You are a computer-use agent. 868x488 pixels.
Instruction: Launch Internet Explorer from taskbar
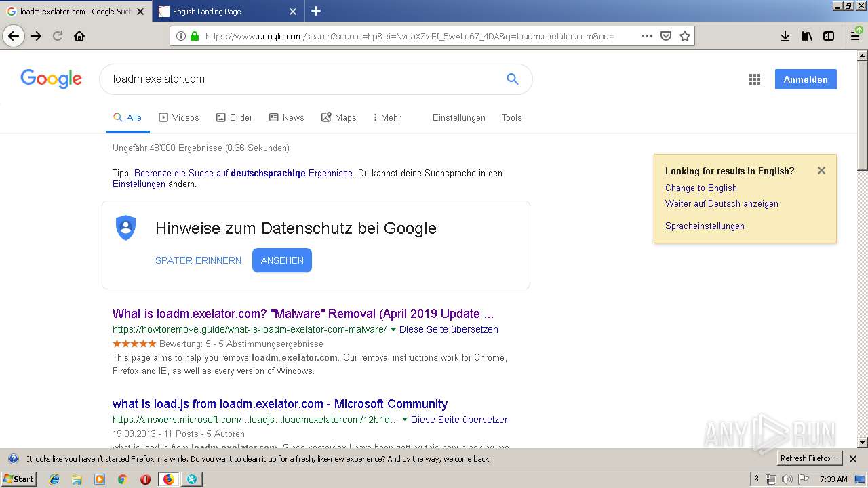[x=54, y=479]
